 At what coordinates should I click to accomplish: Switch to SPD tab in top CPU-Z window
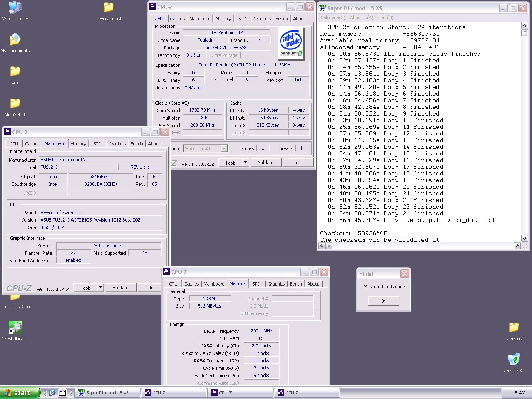242,19
